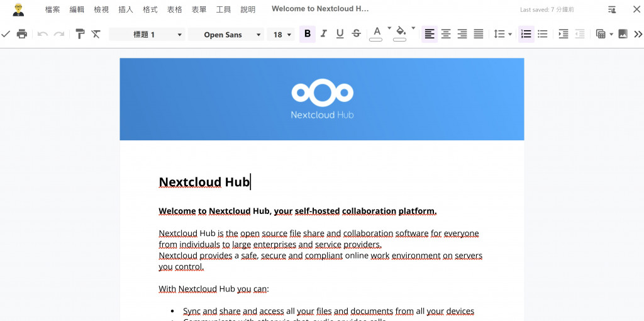Viewport: 644px width, 321px height.
Task: Click the Nextcloud Hub banner image
Action: point(322,99)
